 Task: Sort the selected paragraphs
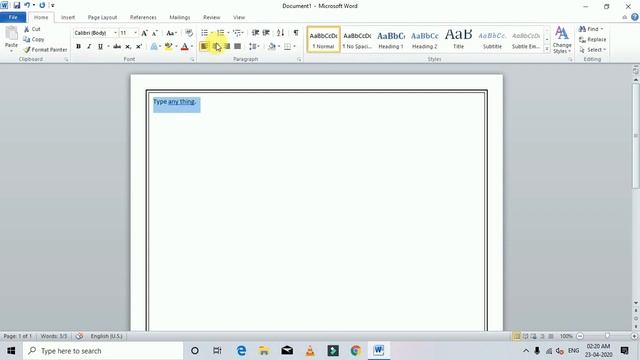[x=280, y=33]
